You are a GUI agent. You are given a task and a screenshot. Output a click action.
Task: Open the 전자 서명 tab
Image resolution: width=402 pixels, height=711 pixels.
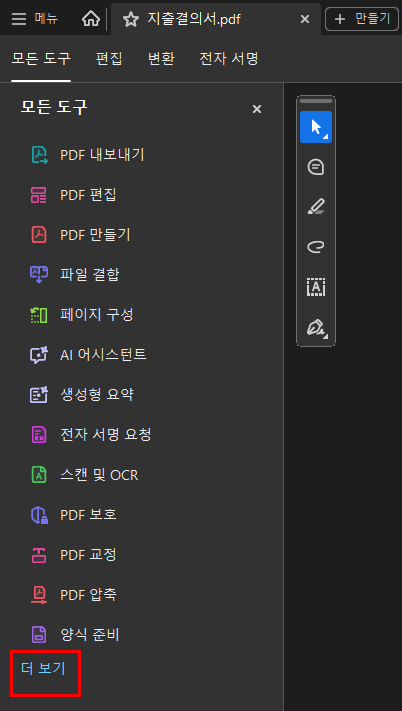point(229,58)
